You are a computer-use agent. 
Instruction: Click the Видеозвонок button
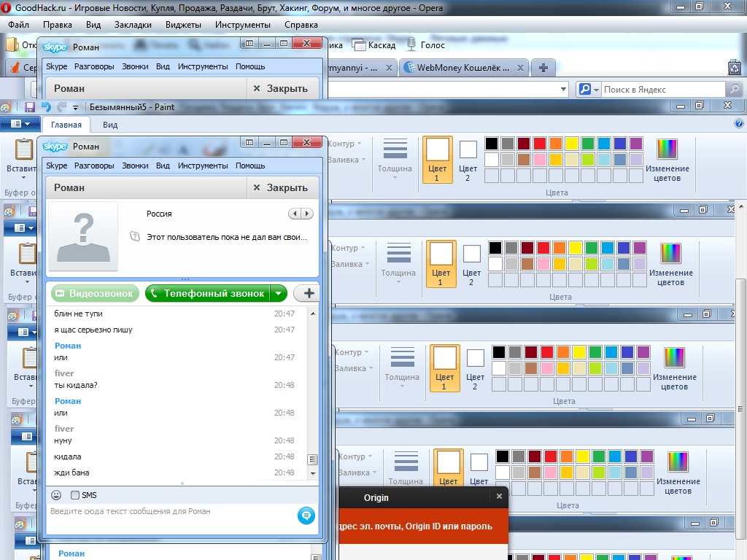tap(96, 293)
